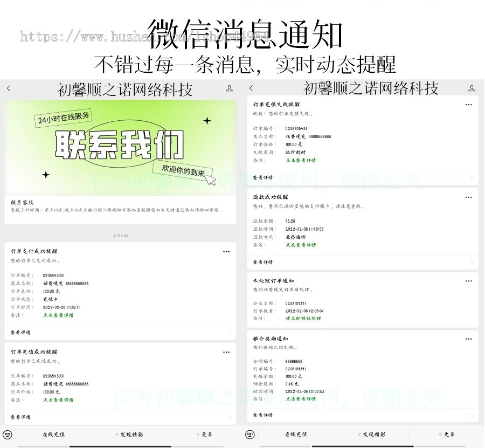Screen dimensions: 485x448
Task: Open more options on 推介奖励通知 card
Action: 469,339
